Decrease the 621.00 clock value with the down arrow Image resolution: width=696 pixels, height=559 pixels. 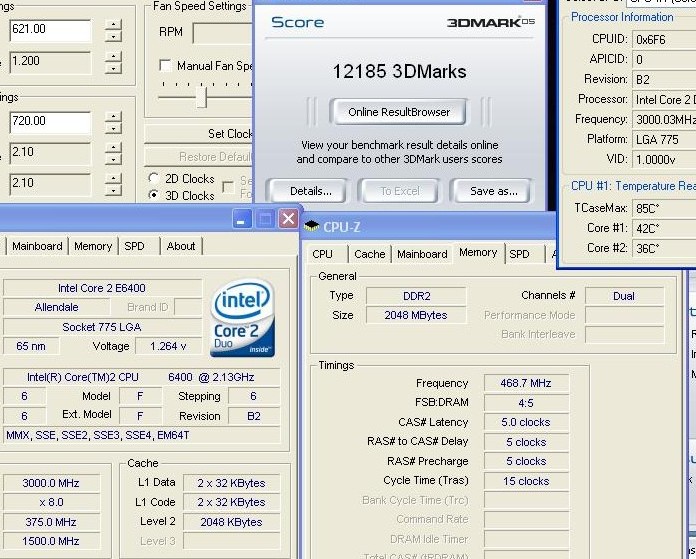click(114, 36)
